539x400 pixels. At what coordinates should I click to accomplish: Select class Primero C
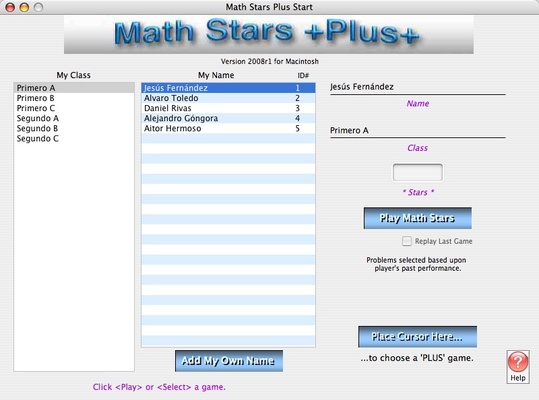pos(74,108)
